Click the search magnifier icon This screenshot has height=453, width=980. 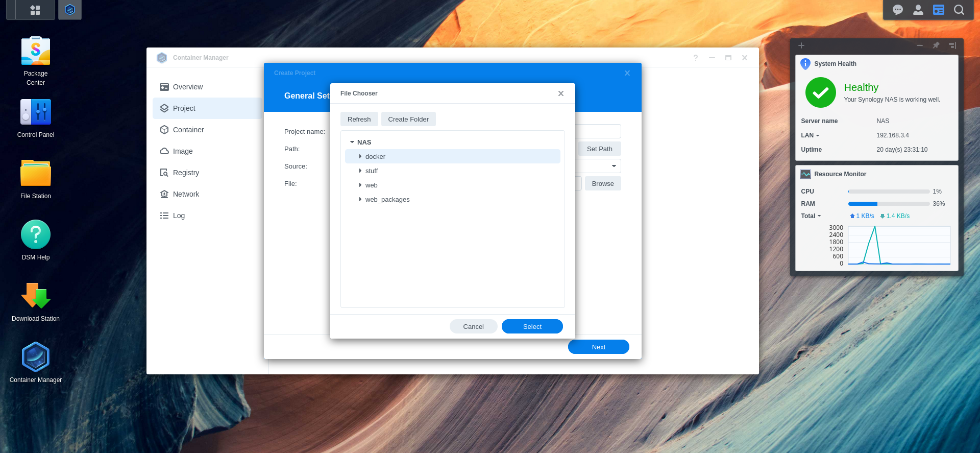tap(959, 10)
